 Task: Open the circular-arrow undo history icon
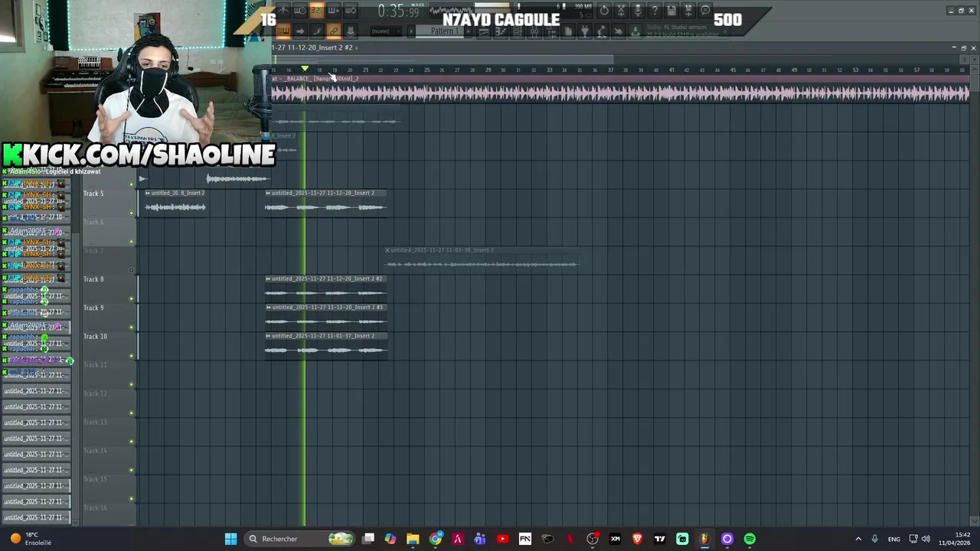(604, 11)
